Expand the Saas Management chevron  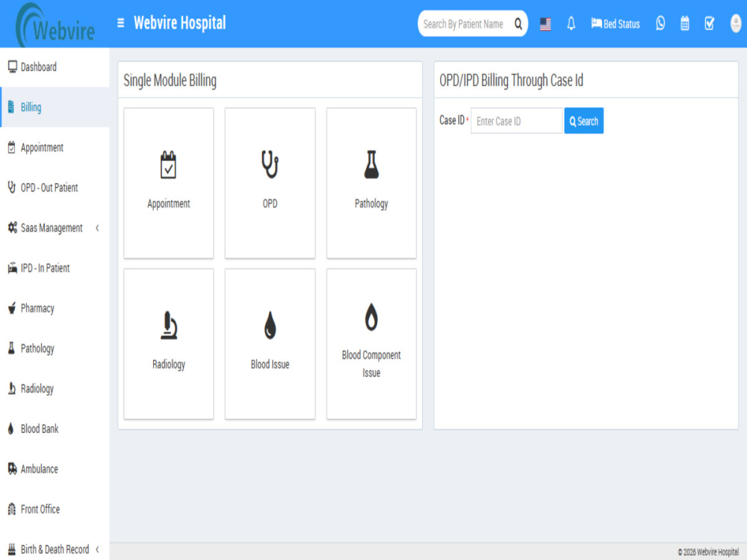click(97, 228)
